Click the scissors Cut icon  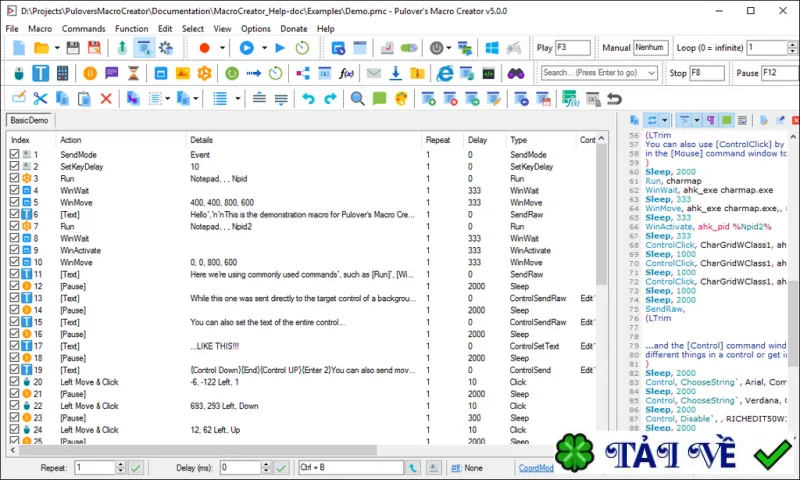[40, 98]
